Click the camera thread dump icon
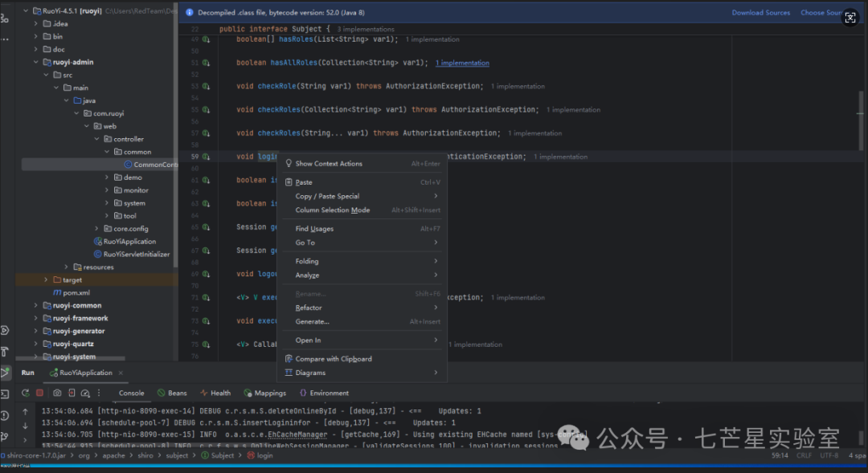 pos(57,393)
